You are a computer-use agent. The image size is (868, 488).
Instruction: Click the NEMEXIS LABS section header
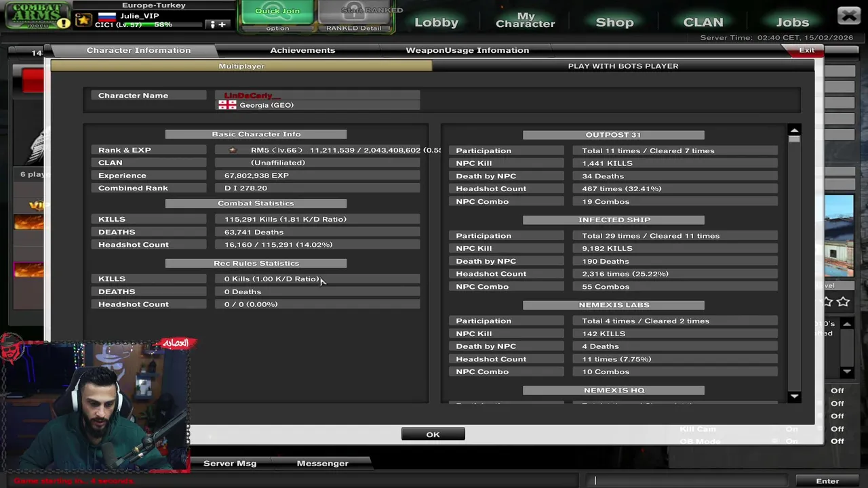(x=613, y=305)
